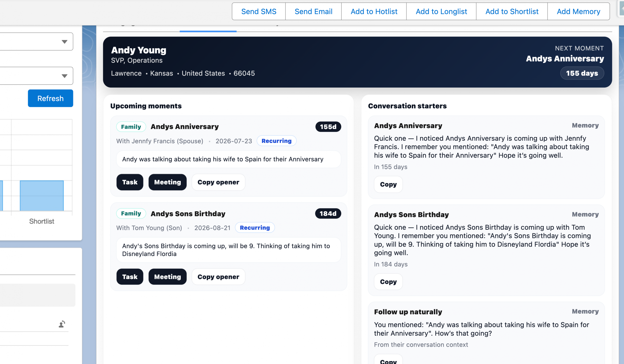624x364 pixels.
Task: Click the active underlined tab indicator
Action: pos(208,31)
